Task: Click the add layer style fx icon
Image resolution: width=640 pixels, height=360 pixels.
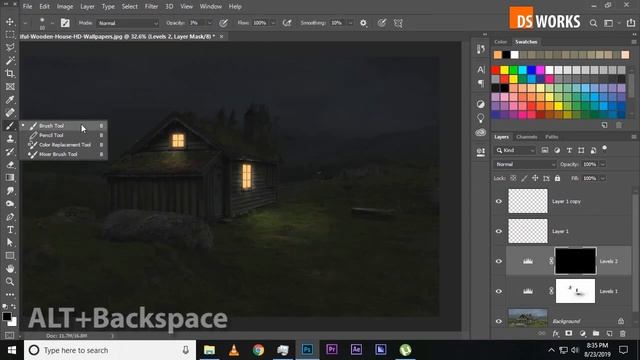Action: pyautogui.click(x=556, y=333)
